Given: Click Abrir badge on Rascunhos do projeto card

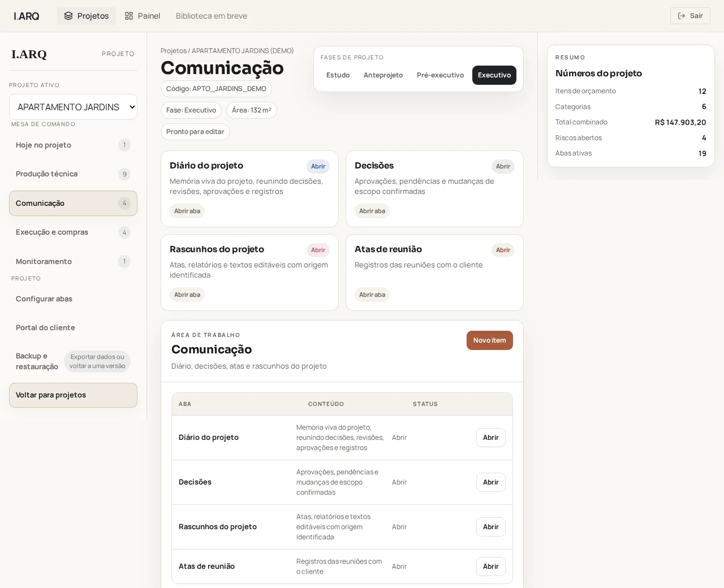Looking at the screenshot, I should pyautogui.click(x=318, y=250).
